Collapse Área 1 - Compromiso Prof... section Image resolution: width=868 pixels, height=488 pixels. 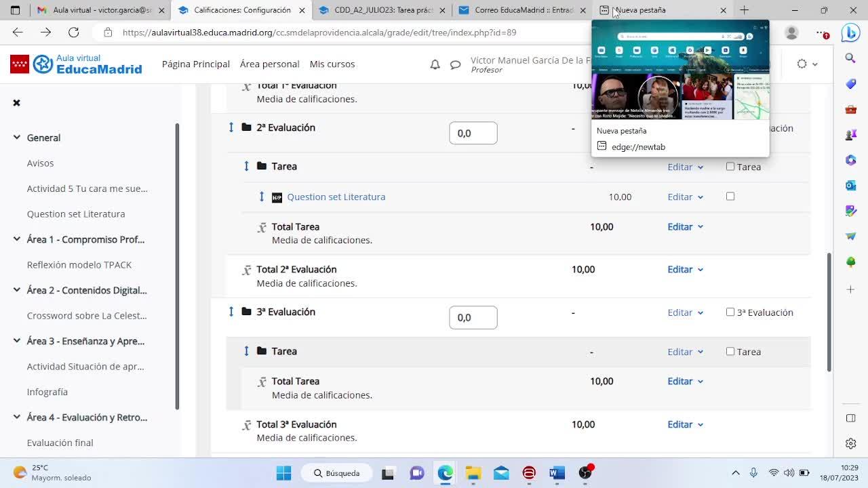17,239
